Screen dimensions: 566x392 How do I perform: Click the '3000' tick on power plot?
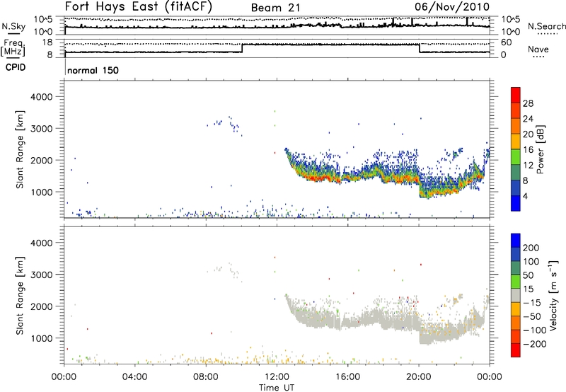[42, 129]
